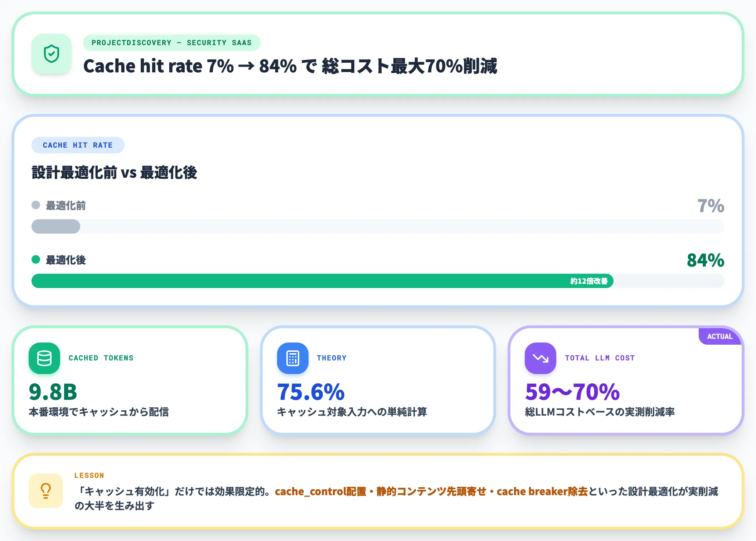This screenshot has width=756, height=541.
Task: Click the PROJECTDISCOVERY – SECURITY SAAS badge
Action: coord(172,43)
